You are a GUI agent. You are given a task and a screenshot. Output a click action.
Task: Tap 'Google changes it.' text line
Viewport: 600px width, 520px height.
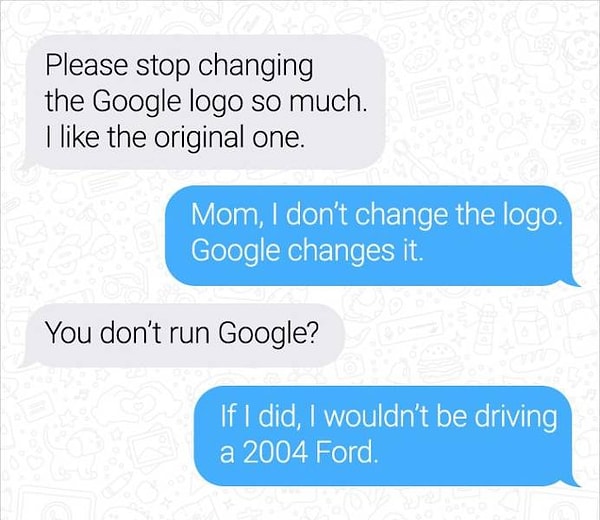coord(308,251)
